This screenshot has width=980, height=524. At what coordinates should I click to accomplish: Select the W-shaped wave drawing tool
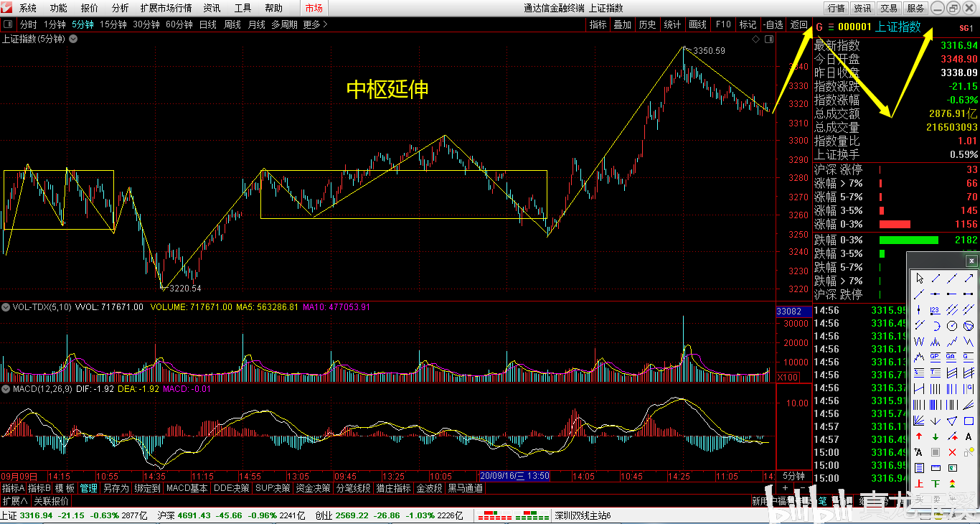tap(919, 341)
